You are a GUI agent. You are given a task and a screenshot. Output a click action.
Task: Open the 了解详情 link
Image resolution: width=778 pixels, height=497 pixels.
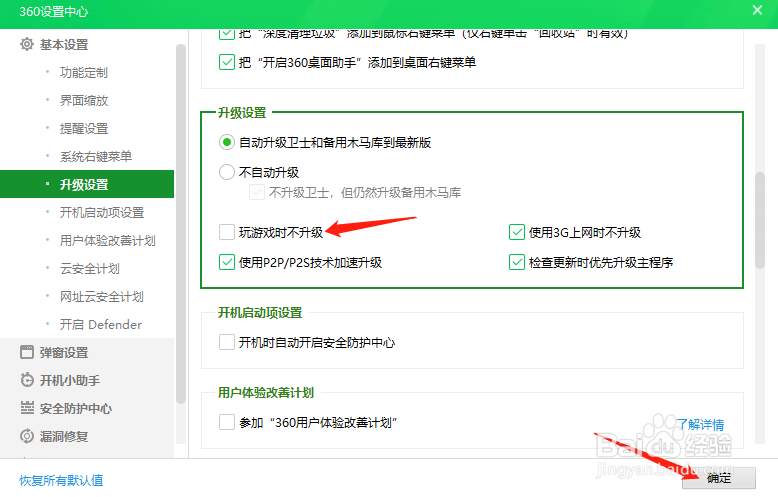(700, 425)
